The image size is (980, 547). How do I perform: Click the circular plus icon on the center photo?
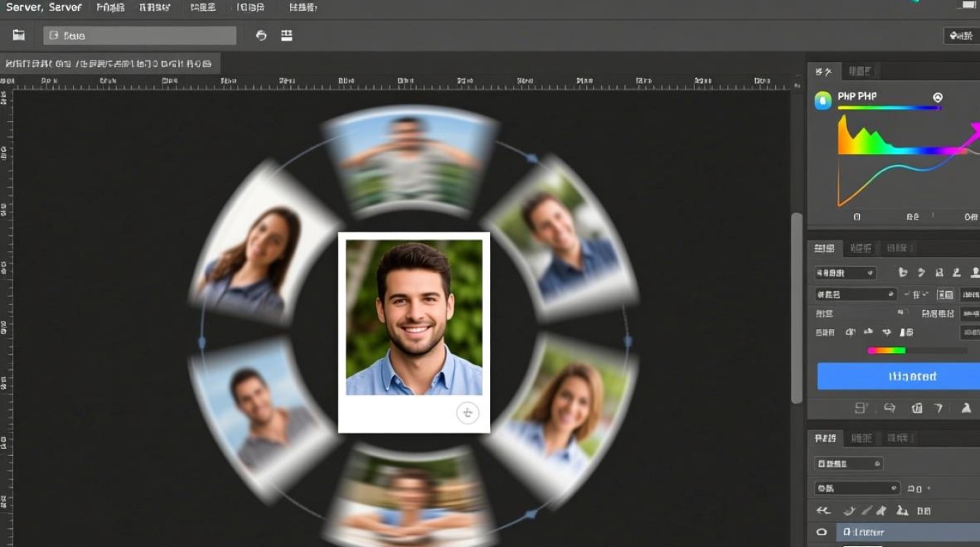pyautogui.click(x=467, y=413)
